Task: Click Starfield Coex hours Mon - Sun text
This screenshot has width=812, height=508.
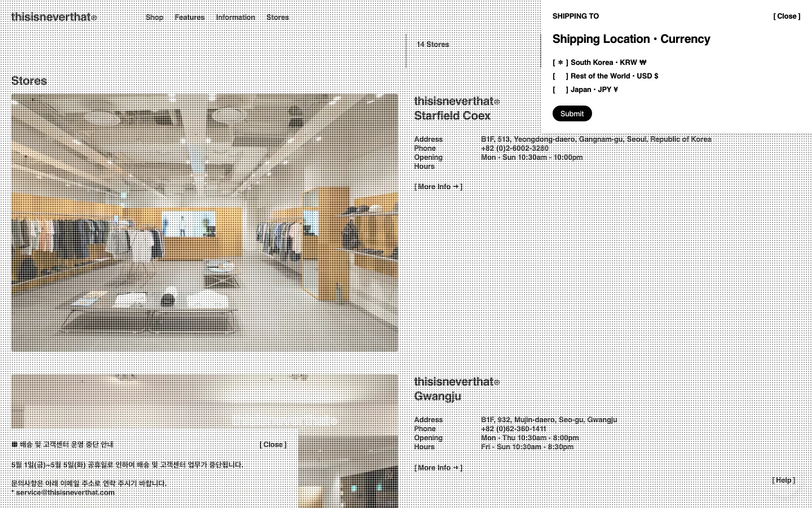Action: pos(532,157)
